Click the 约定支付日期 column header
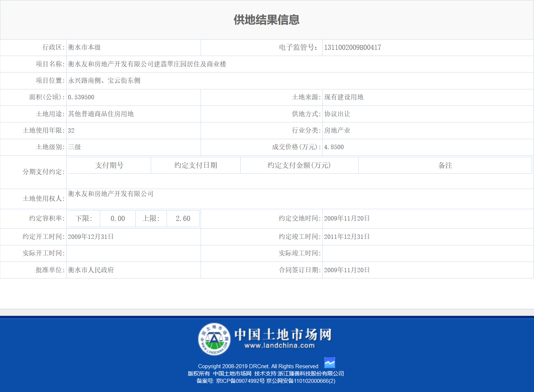The height and width of the screenshot is (392, 534). tap(196, 165)
